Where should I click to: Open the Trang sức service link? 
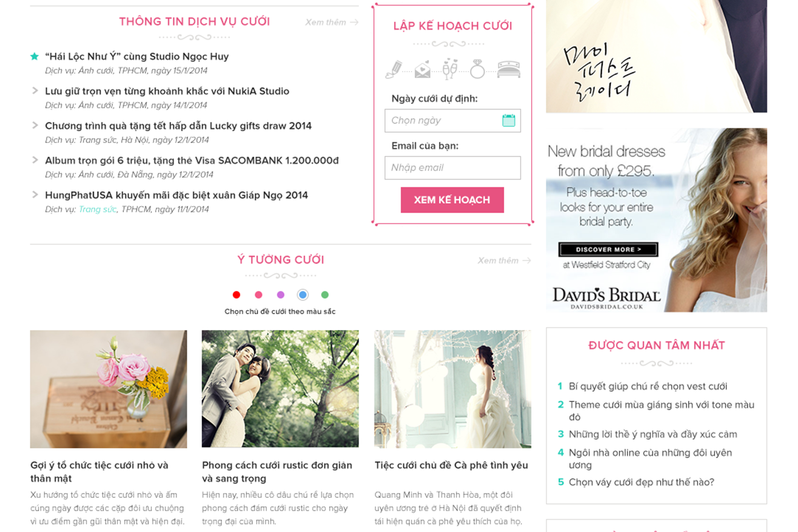tap(97, 209)
